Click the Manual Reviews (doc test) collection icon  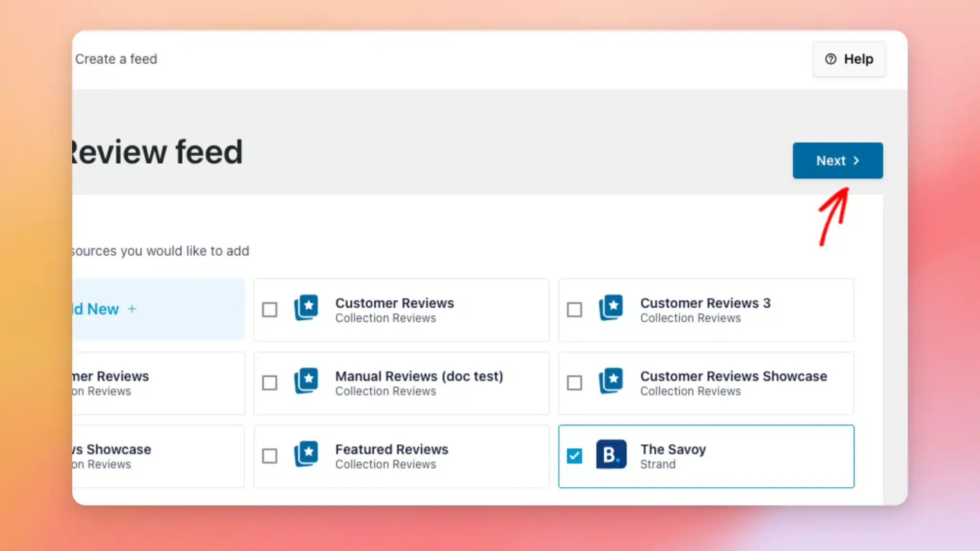tap(306, 381)
